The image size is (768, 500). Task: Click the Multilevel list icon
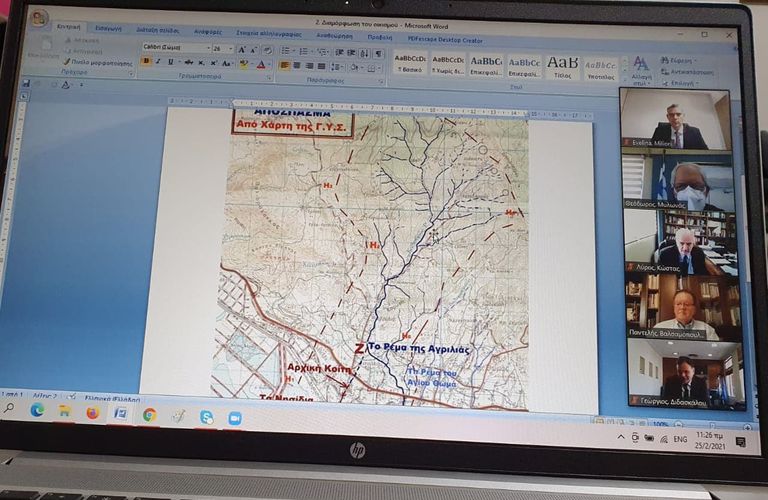pyautogui.click(x=322, y=52)
